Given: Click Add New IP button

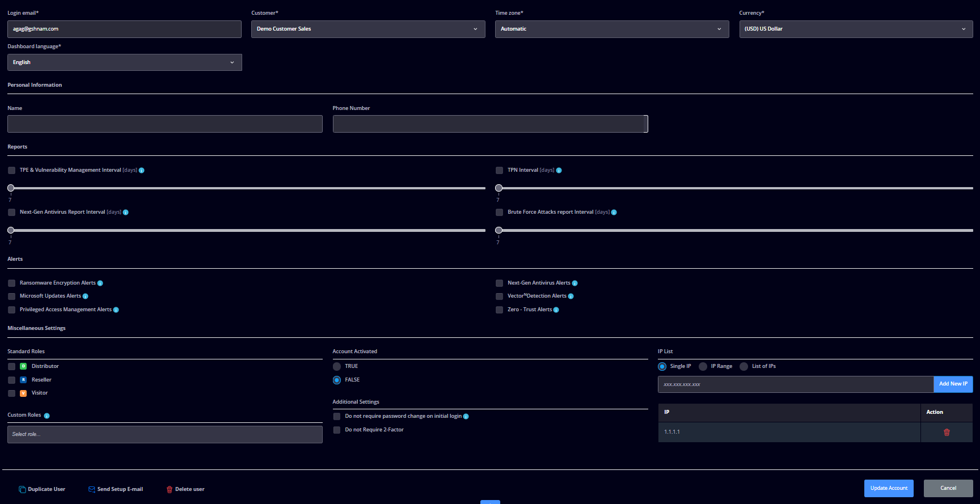Looking at the screenshot, I should (x=953, y=384).
